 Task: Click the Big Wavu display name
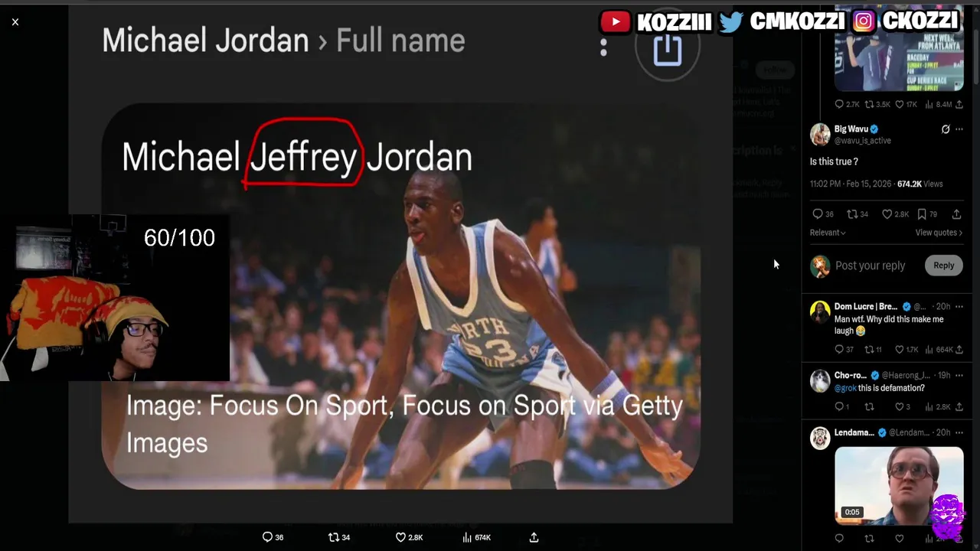[851, 129]
